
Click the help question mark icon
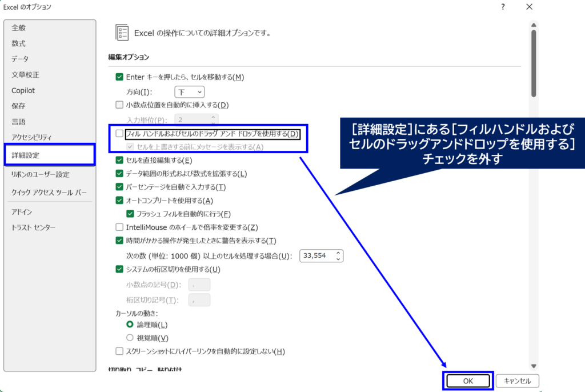tap(503, 7)
